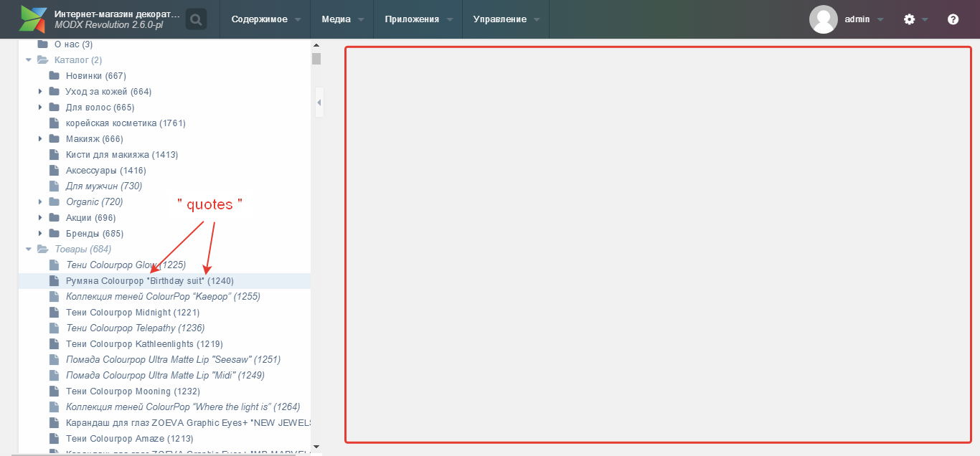Viewport: 980px width, 456px height.
Task: Collapse the Товары (684) node
Action: [x=29, y=249]
